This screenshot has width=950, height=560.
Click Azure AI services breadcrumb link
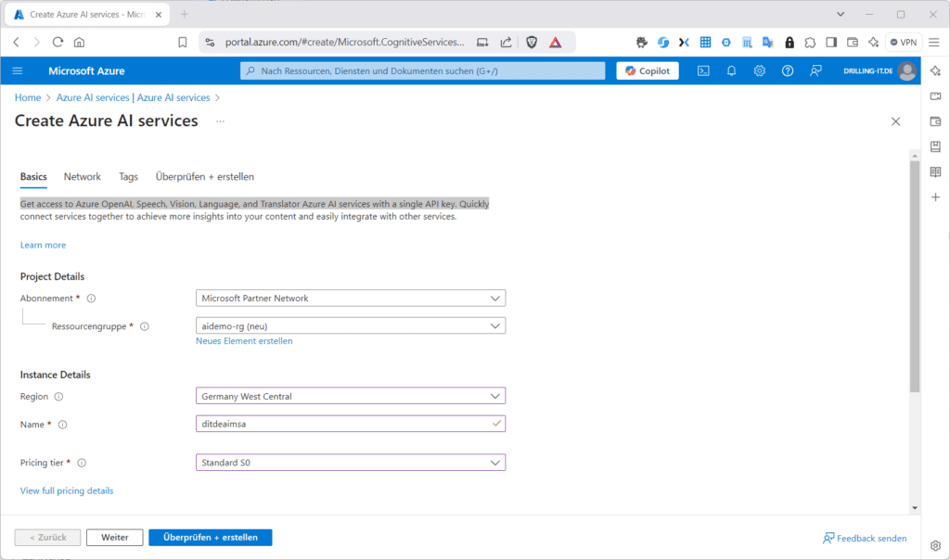pyautogui.click(x=133, y=97)
